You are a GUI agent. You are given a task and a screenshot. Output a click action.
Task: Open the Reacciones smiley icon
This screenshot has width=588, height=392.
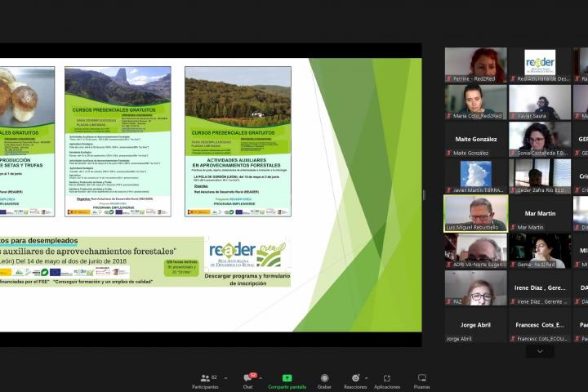coord(354,379)
